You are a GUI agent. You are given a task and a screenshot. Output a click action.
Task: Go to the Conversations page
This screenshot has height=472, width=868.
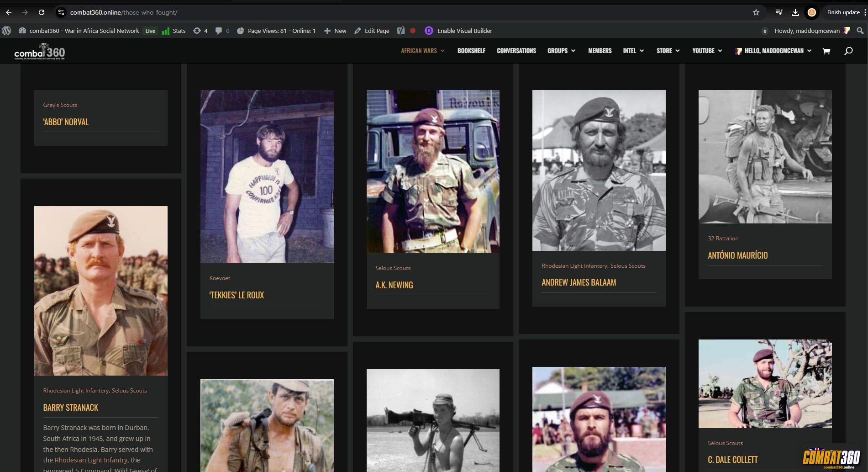516,51
